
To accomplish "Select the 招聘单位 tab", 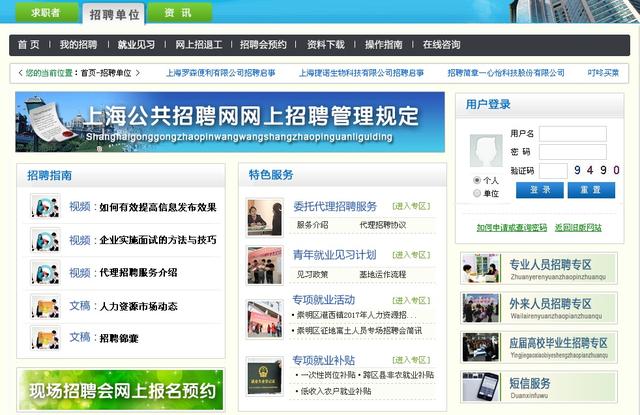I will pyautogui.click(x=114, y=15).
